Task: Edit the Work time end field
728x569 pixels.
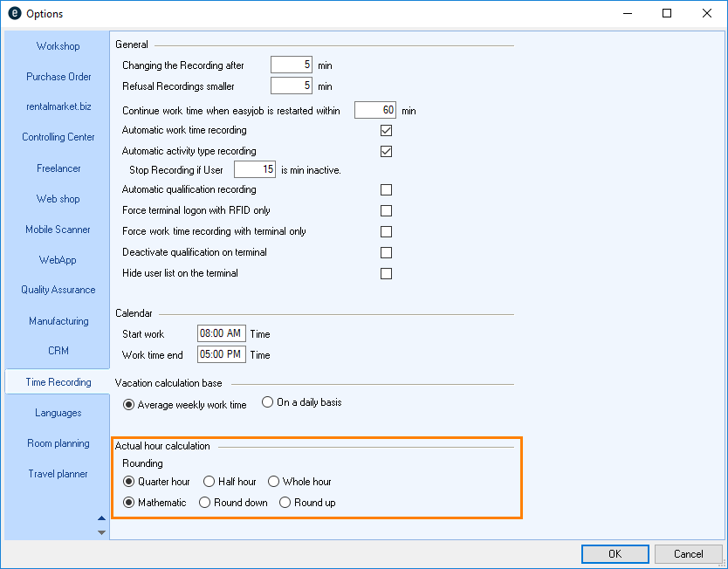Action: [x=222, y=355]
